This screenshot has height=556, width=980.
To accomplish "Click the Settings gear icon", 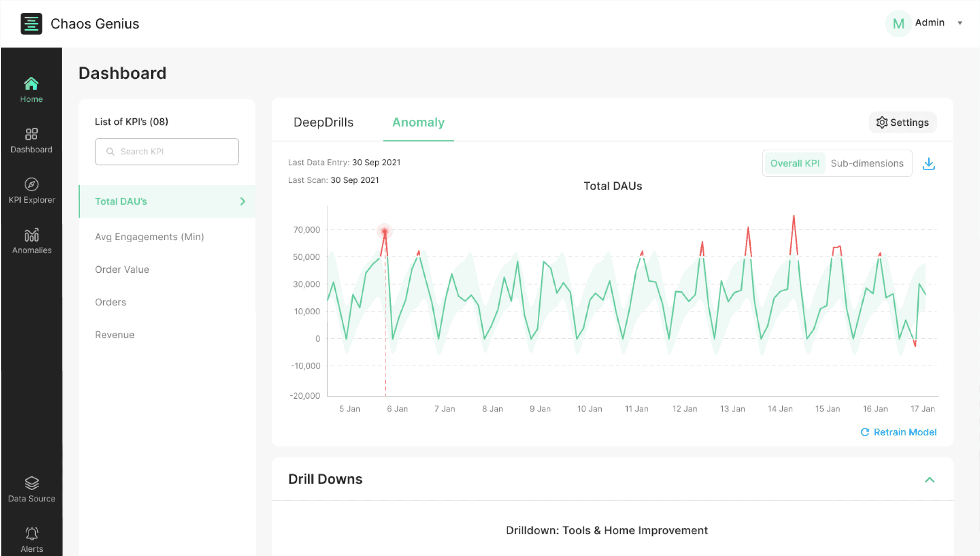I will pyautogui.click(x=882, y=123).
